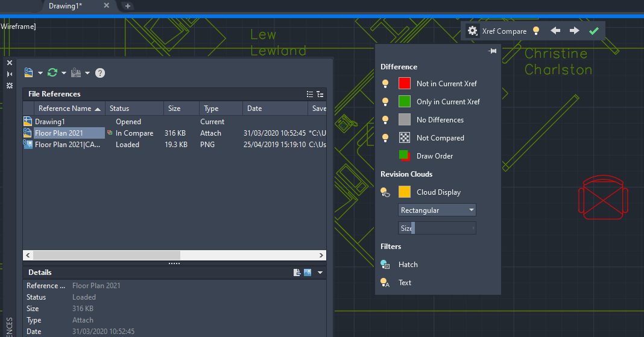Close the External References palette
This screenshot has height=337, width=644.
pyautogui.click(x=10, y=63)
